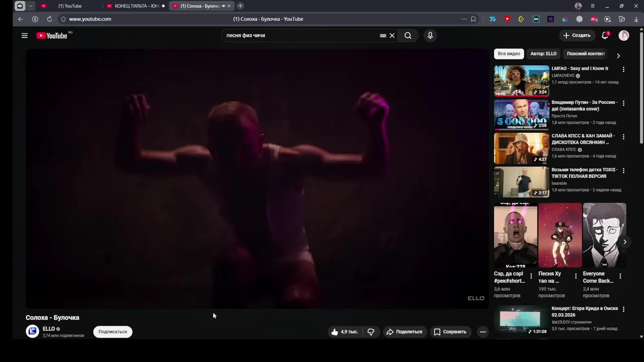The height and width of the screenshot is (362, 644).
Task: Open the purple square extension icon
Action: (550, 19)
